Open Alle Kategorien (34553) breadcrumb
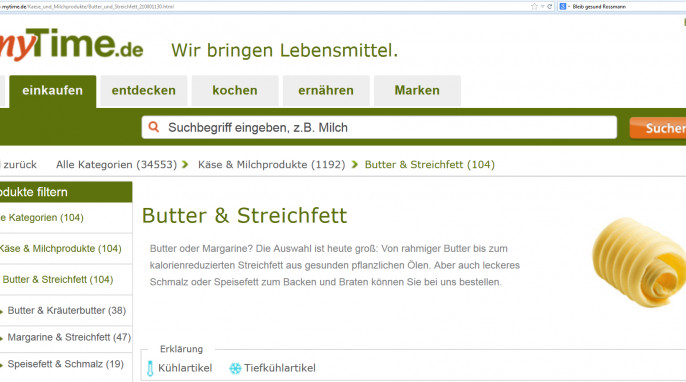Viewport: 686px width, 382px height. click(x=116, y=165)
